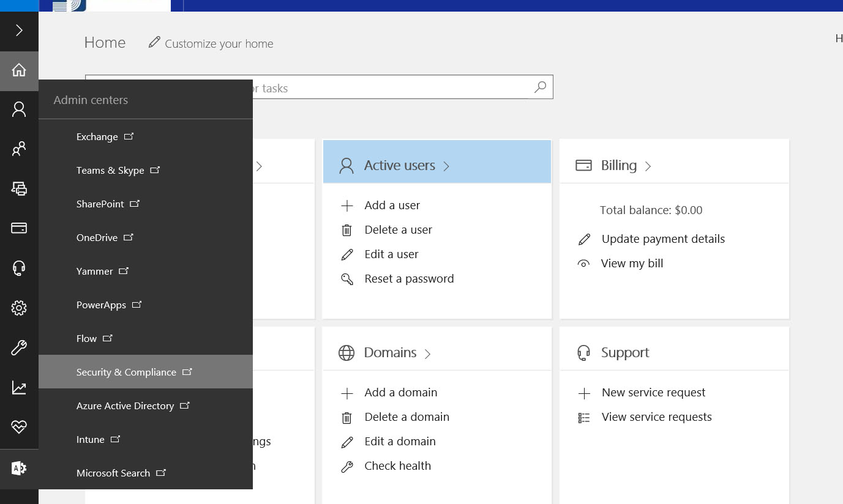Open Intune admin center
The height and width of the screenshot is (504, 843).
point(146,439)
